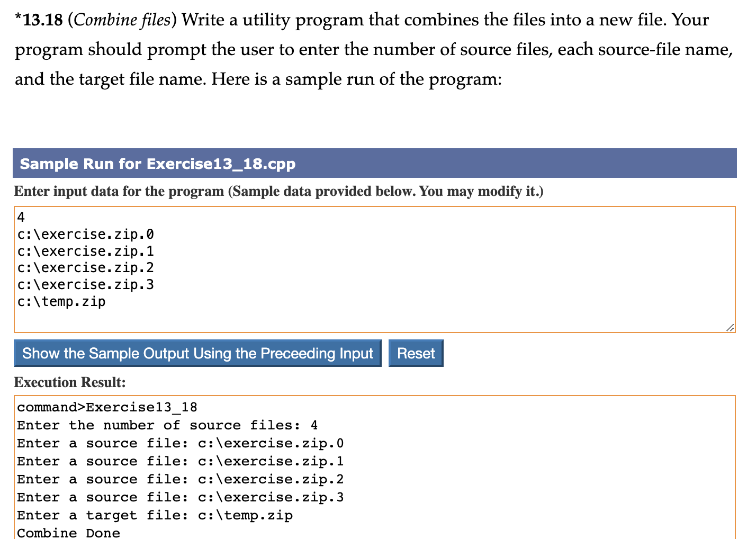
Task: Select the target path c:\temp.zip in the input box
Action: pos(61,301)
